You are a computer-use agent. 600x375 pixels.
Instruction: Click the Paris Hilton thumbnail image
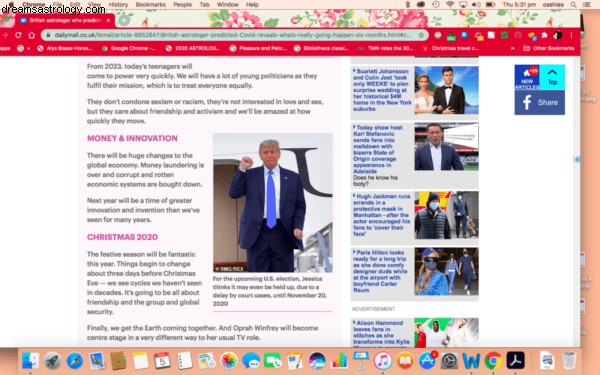tap(446, 272)
